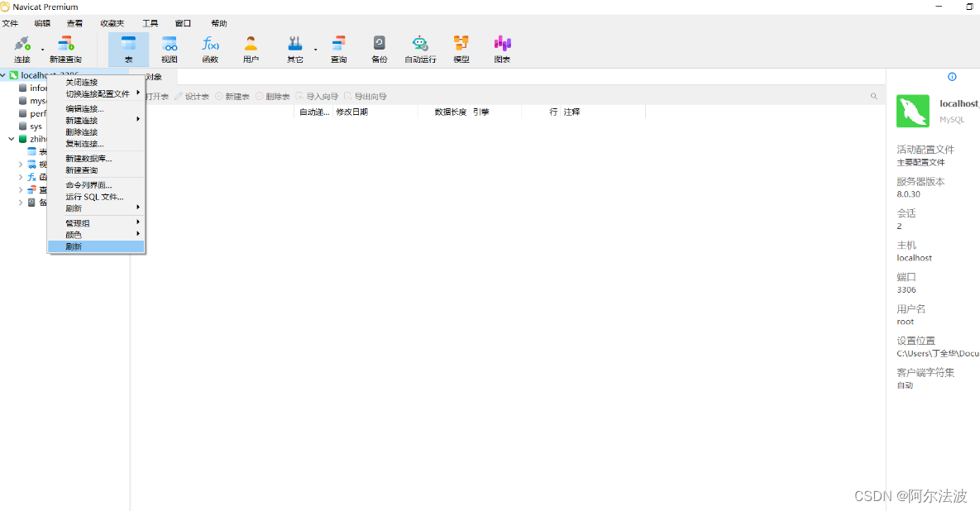
Task: Open the 编辑 menu in the menu bar
Action: pos(42,23)
